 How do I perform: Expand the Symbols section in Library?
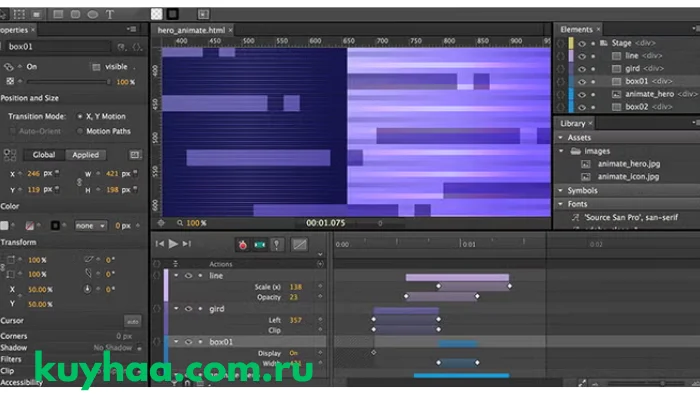click(560, 191)
